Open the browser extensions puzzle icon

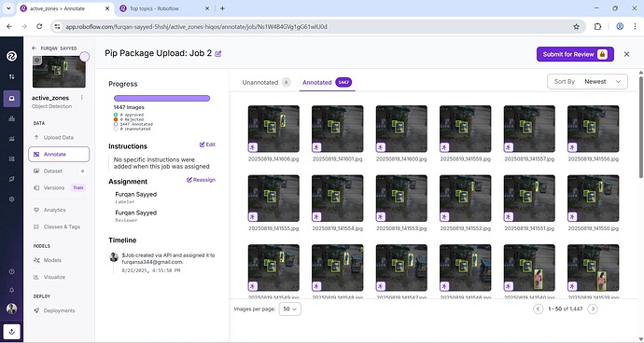click(x=597, y=27)
